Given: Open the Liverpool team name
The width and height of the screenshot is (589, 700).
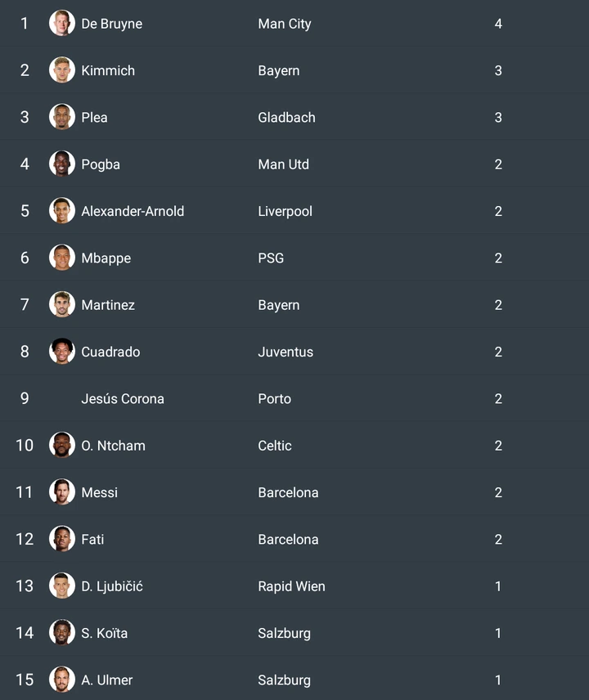Looking at the screenshot, I should coord(285,211).
